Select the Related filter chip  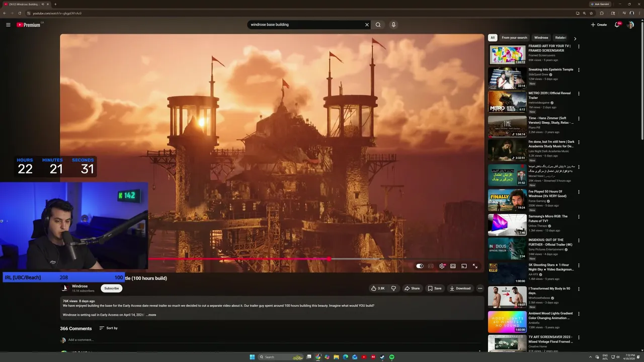[560, 38]
